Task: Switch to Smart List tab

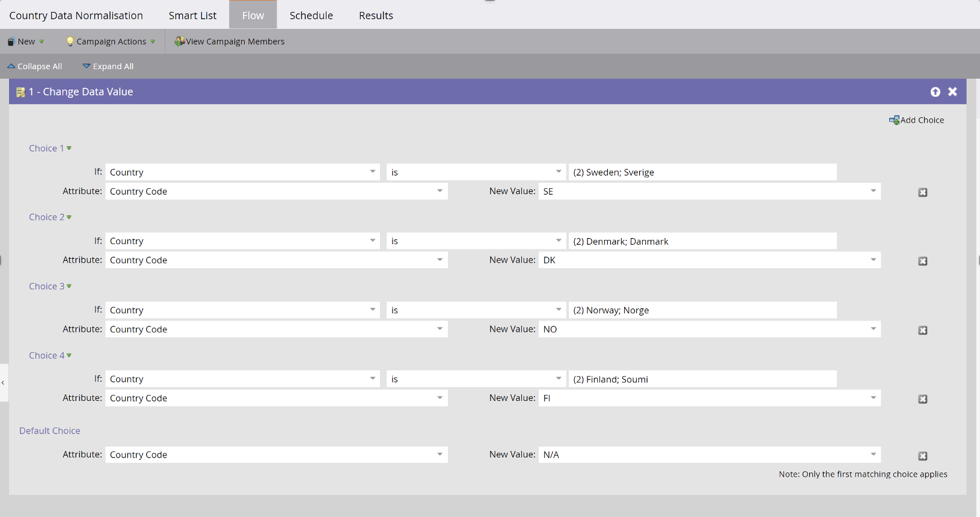Action: [192, 15]
